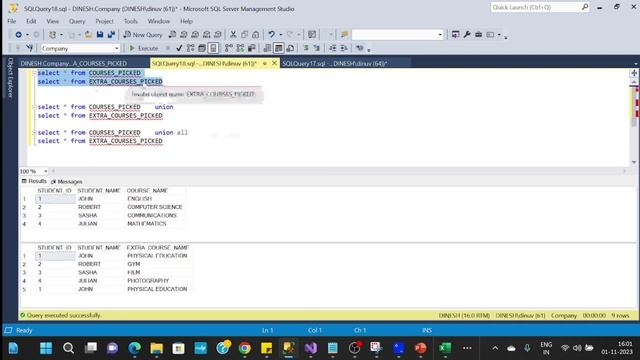The height and width of the screenshot is (360, 640).
Task: Open the Toolbox icon in the top toolbar
Action: tap(478, 35)
